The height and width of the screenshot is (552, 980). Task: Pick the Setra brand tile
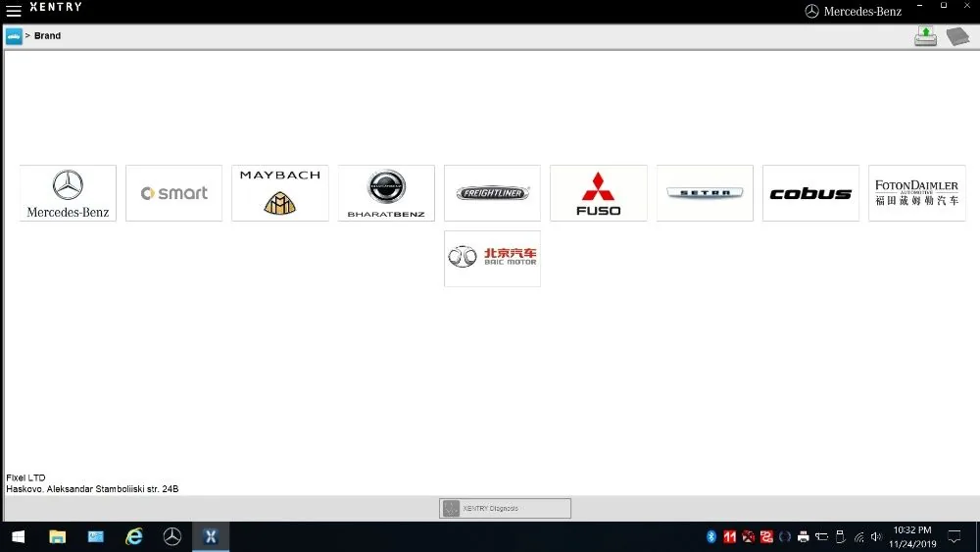tap(705, 193)
